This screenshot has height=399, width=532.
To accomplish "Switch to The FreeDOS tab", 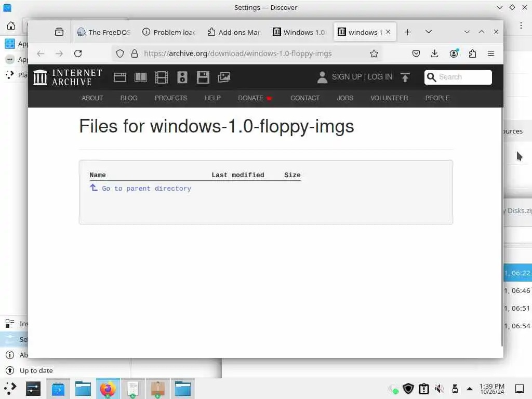I will pyautogui.click(x=103, y=32).
